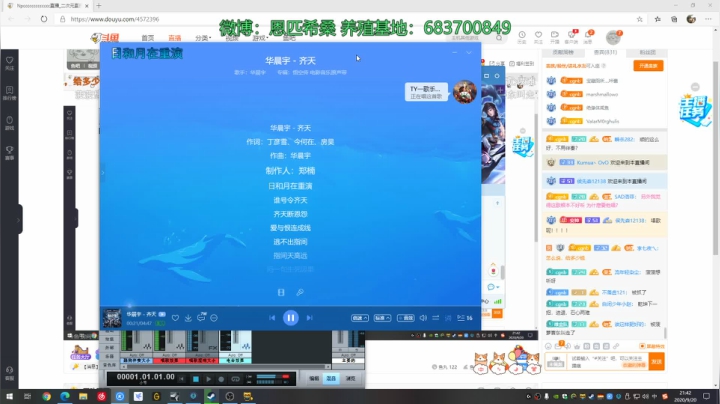Mute the music player volume icon
The height and width of the screenshot is (404, 720).
point(423,318)
